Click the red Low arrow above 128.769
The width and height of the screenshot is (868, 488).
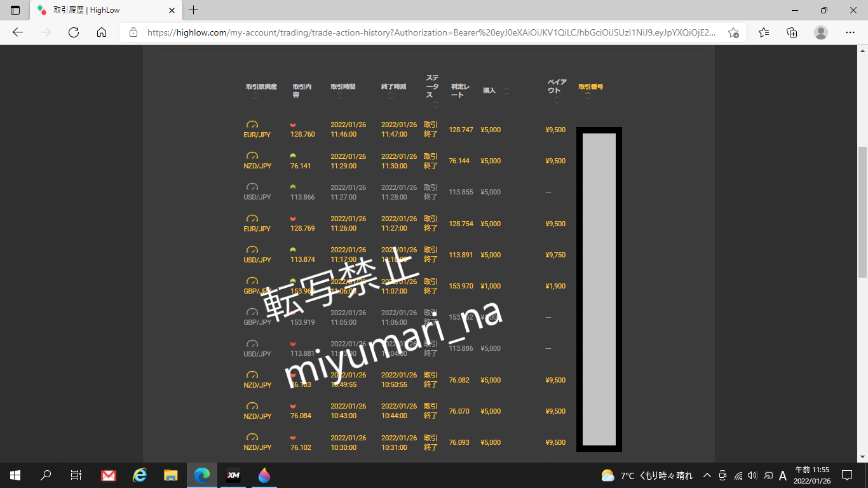(293, 219)
